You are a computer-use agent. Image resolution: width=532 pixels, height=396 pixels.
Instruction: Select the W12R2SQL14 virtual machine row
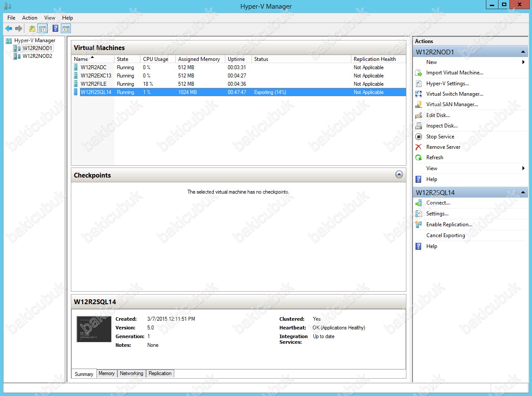point(239,92)
